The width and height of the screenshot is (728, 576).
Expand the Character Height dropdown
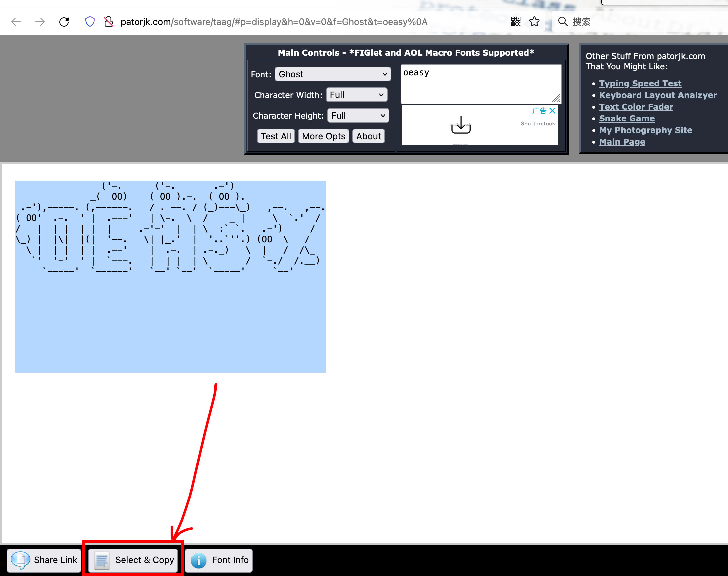[x=358, y=116]
